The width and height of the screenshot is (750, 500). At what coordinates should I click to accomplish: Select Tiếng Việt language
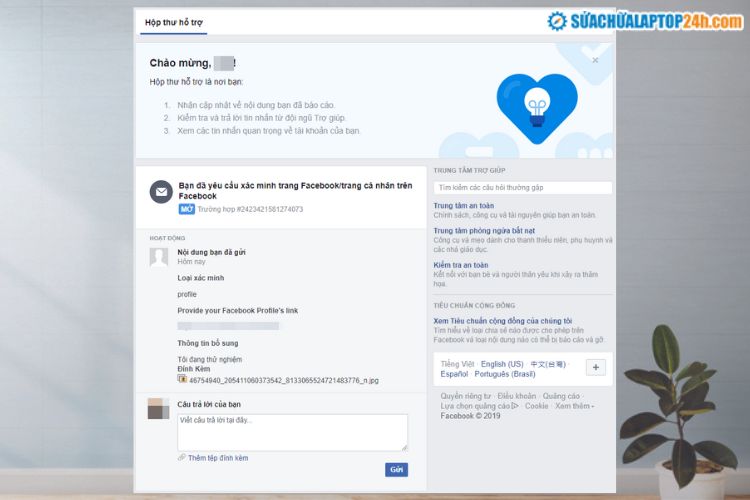pos(457,364)
